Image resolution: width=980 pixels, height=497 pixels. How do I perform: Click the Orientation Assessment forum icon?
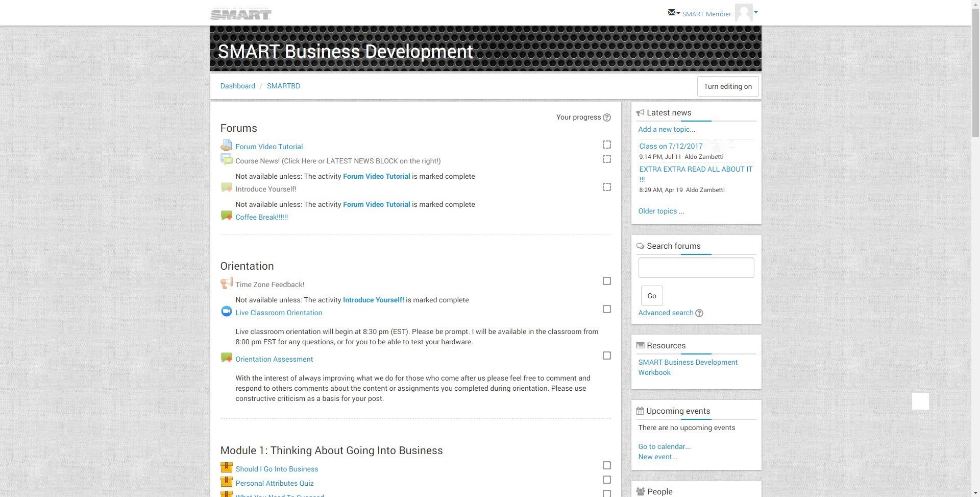tap(226, 358)
